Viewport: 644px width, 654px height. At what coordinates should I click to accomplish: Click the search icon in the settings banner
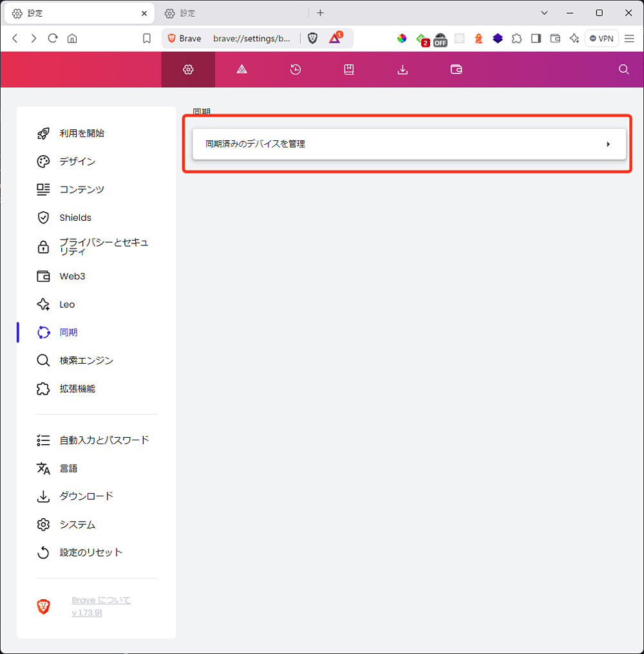pyautogui.click(x=623, y=69)
